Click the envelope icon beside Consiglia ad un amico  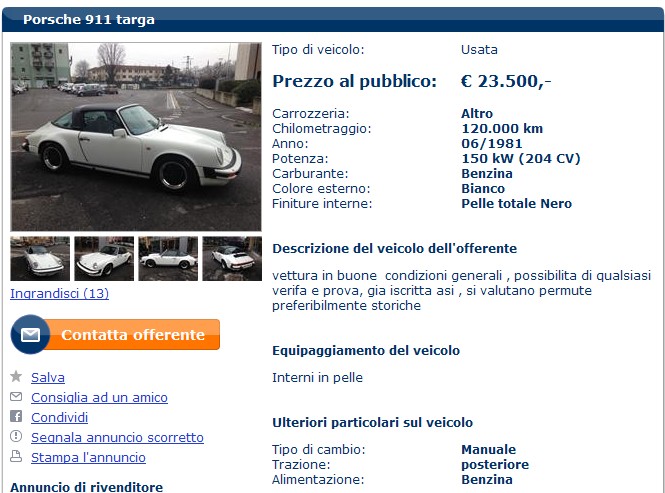tap(16, 397)
